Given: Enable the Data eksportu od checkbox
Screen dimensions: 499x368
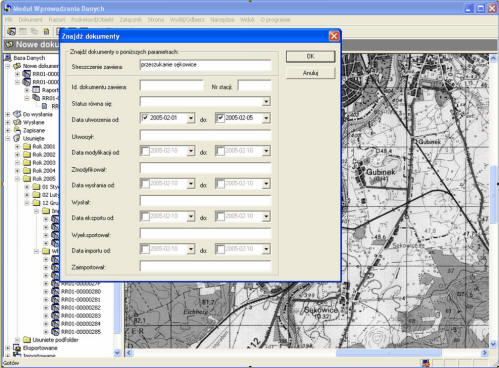Looking at the screenshot, I should tap(145, 217).
